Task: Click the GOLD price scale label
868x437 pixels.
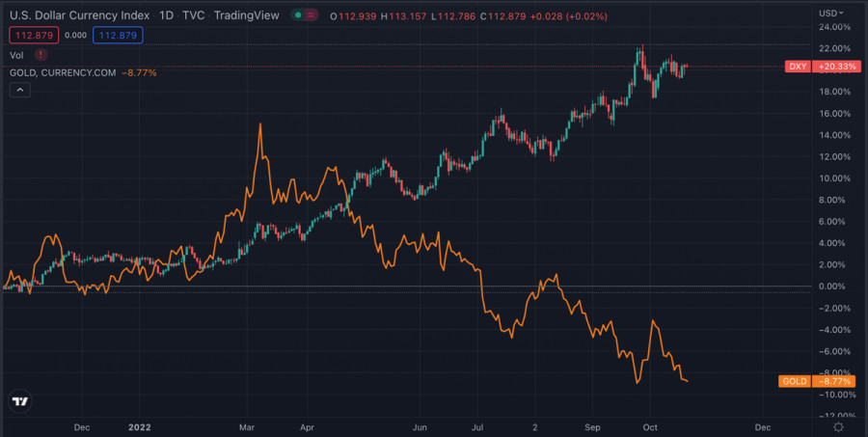Action: click(x=794, y=382)
